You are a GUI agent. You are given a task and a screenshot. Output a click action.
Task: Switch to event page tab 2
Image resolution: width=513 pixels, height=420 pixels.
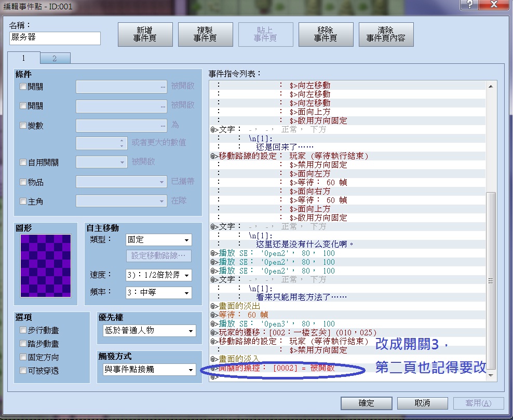55,58
